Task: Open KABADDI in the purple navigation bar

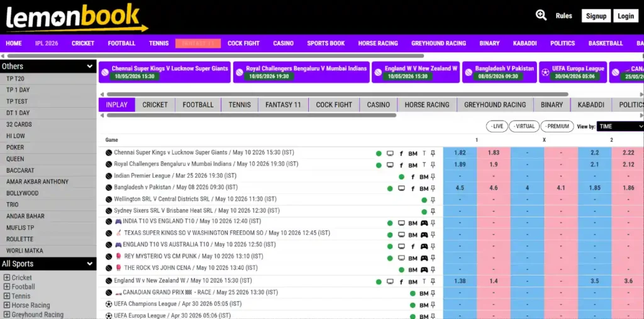Action: 525,43
